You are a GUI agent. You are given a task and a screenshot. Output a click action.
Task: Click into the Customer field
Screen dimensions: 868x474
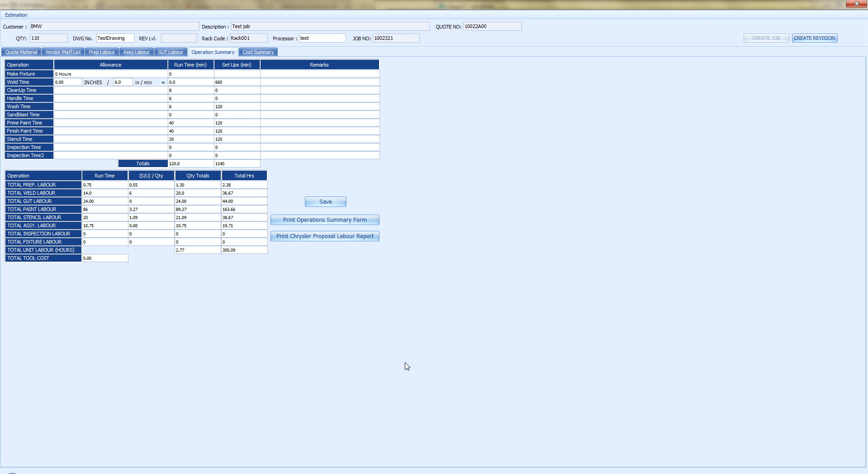point(114,26)
